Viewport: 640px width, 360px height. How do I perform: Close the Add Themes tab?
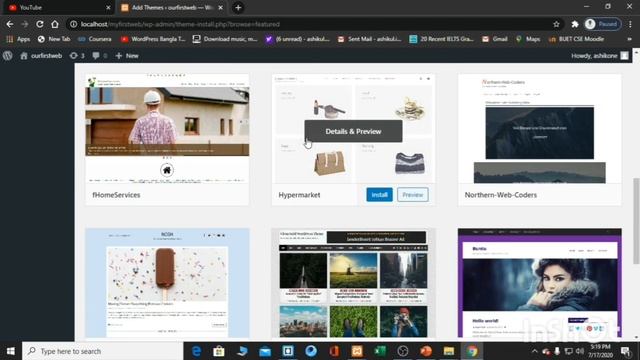pyautogui.click(x=220, y=7)
